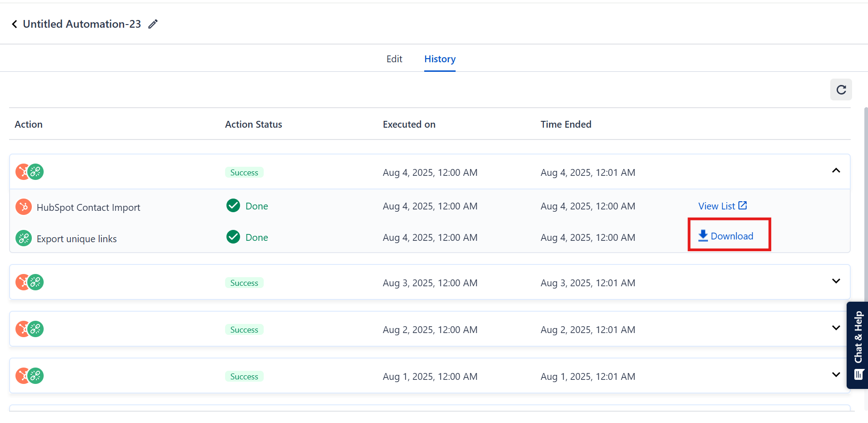Refresh the history list

point(841,90)
